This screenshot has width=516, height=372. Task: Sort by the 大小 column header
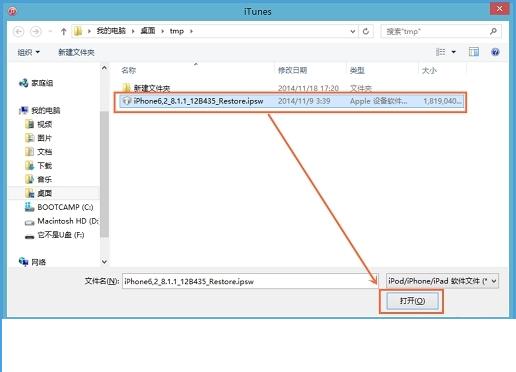pos(429,70)
